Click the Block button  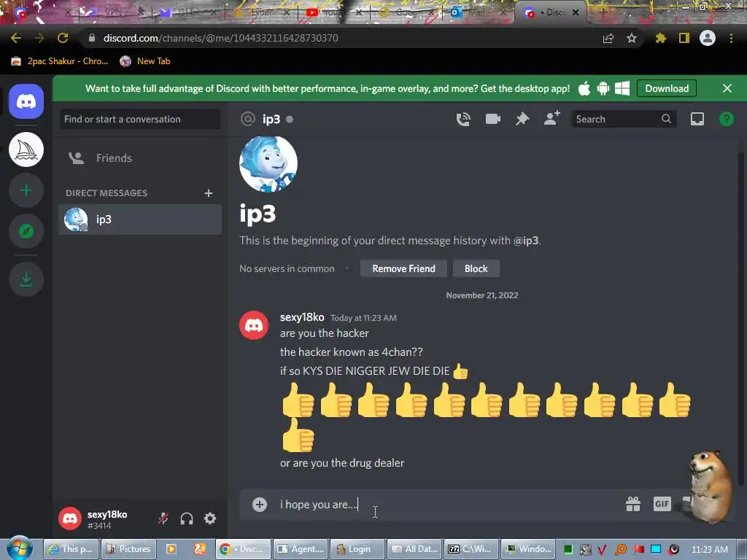(476, 268)
